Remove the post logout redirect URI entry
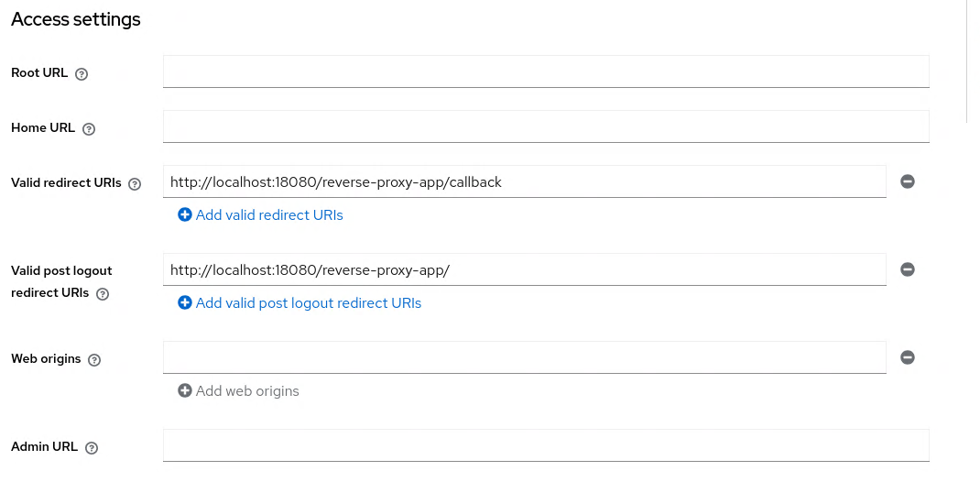 pos(908,269)
